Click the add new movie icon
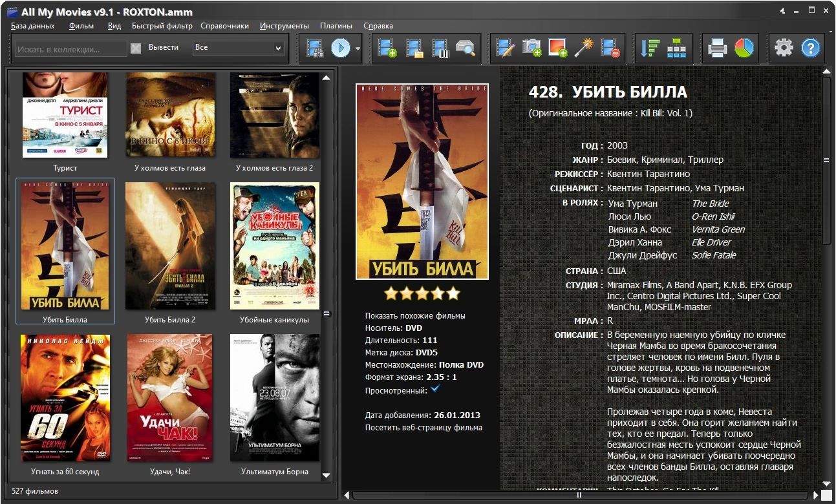 tap(387, 48)
